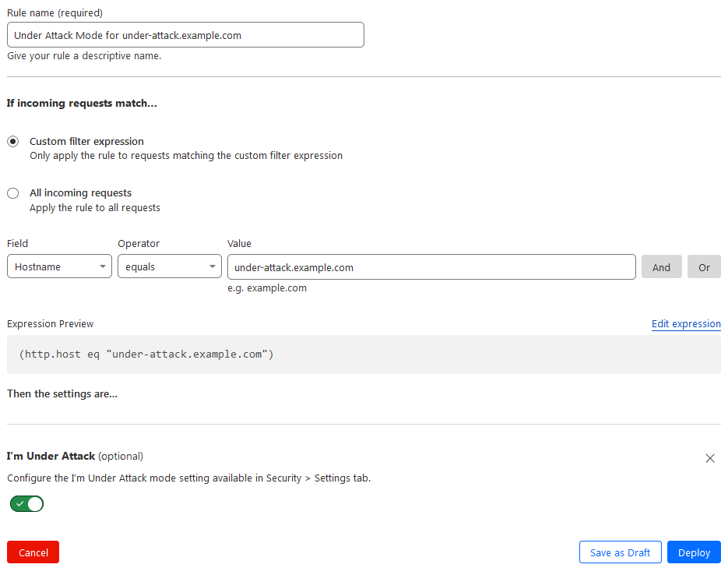The image size is (728, 575).
Task: Open the Hostname field dropdown
Action: [x=59, y=267]
